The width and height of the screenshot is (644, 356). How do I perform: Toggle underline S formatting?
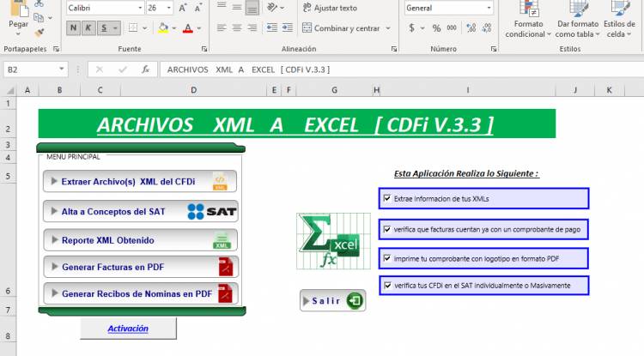click(x=104, y=28)
